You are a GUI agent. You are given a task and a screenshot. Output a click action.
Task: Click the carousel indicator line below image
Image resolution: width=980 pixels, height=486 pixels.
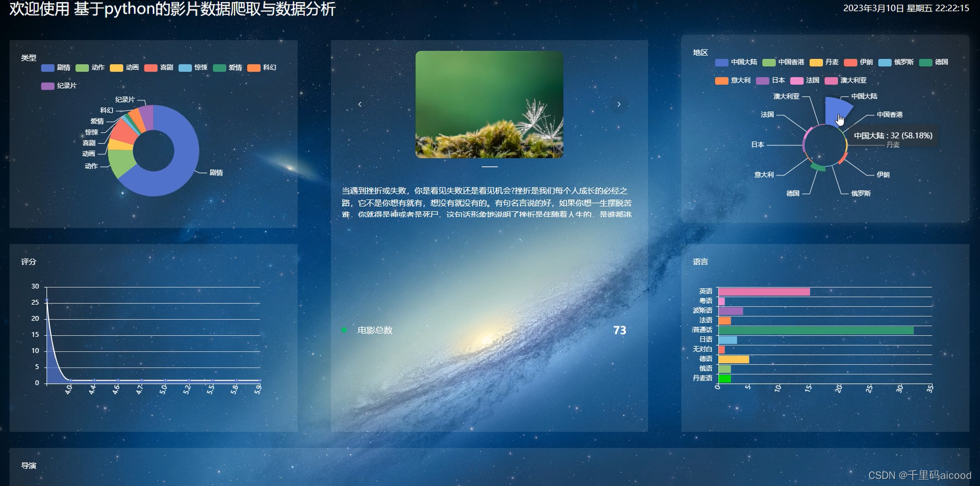click(489, 167)
